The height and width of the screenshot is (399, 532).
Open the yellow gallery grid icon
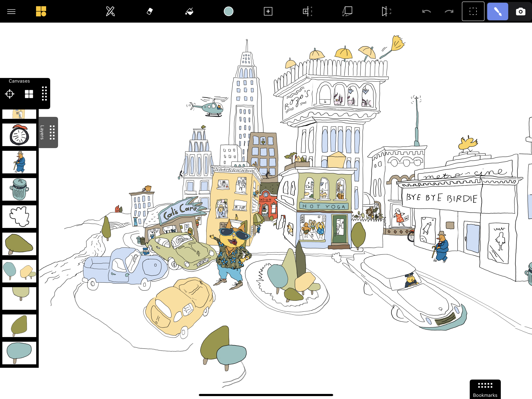click(41, 11)
